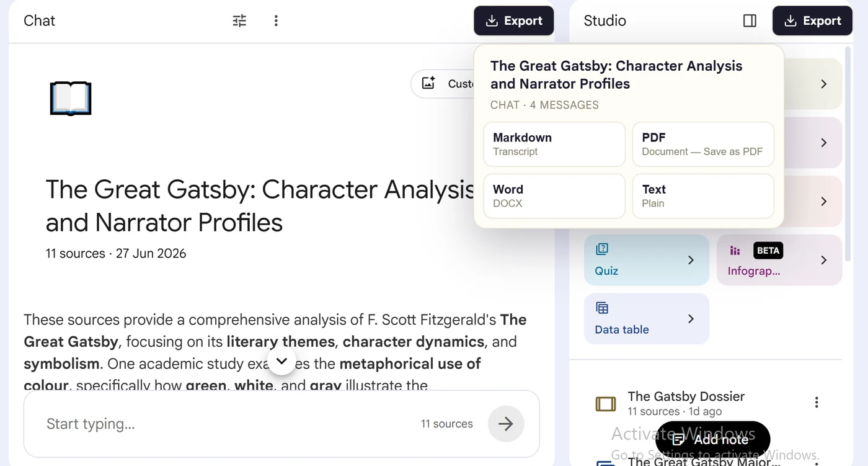868x466 pixels.
Task: Click the export popup title text
Action: 616,74
